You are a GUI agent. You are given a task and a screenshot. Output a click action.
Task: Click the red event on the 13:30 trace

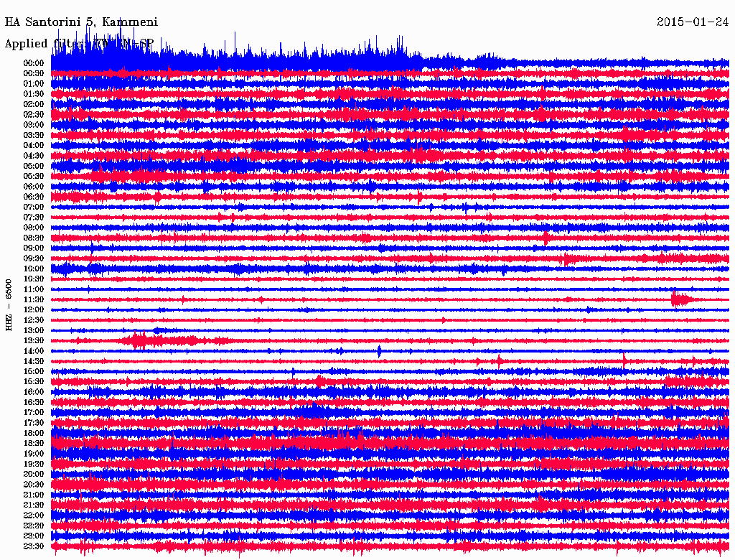(140, 340)
